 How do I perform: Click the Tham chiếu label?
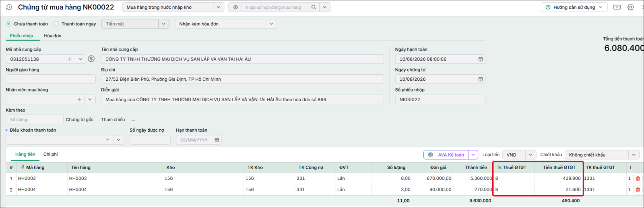coord(113,120)
